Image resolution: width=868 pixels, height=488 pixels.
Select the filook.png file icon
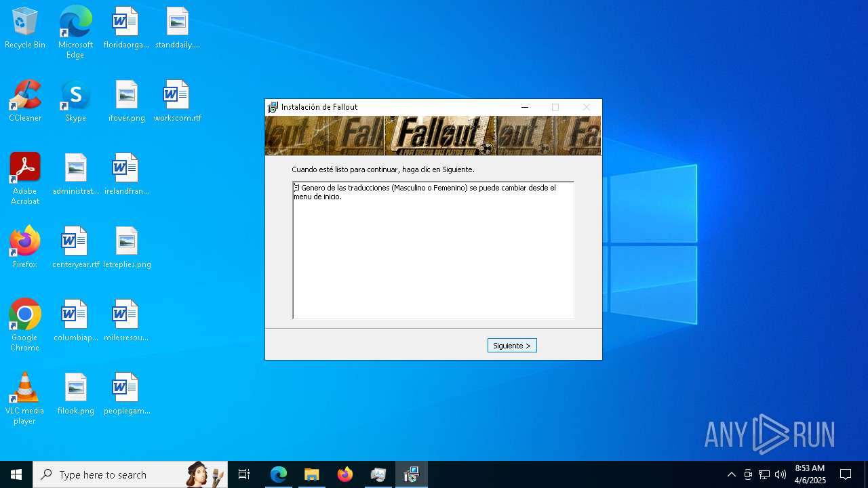[75, 394]
